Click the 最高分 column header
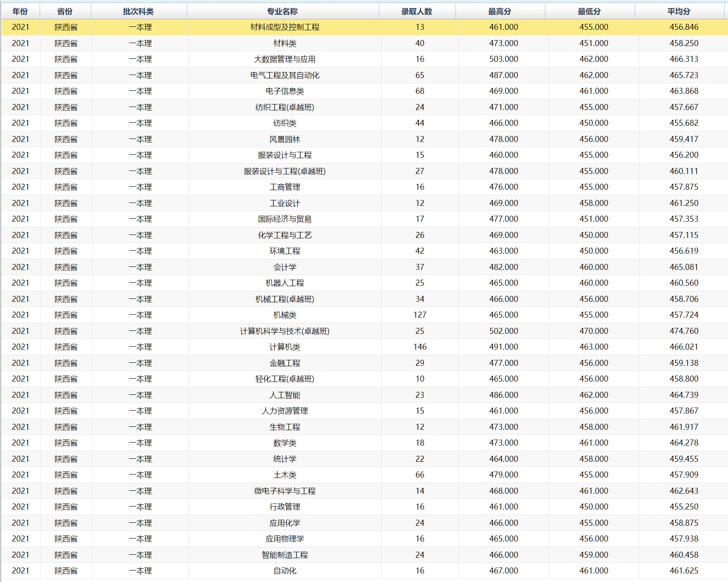 click(x=500, y=12)
